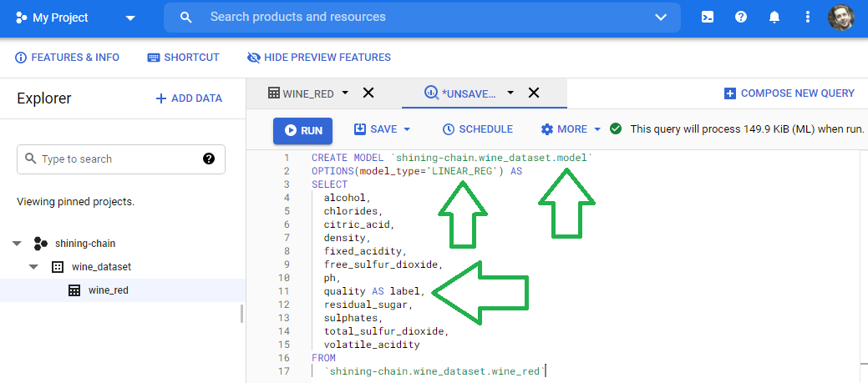Collapse the wine_dataset tree node
This screenshot has height=383, width=868.
tap(33, 267)
